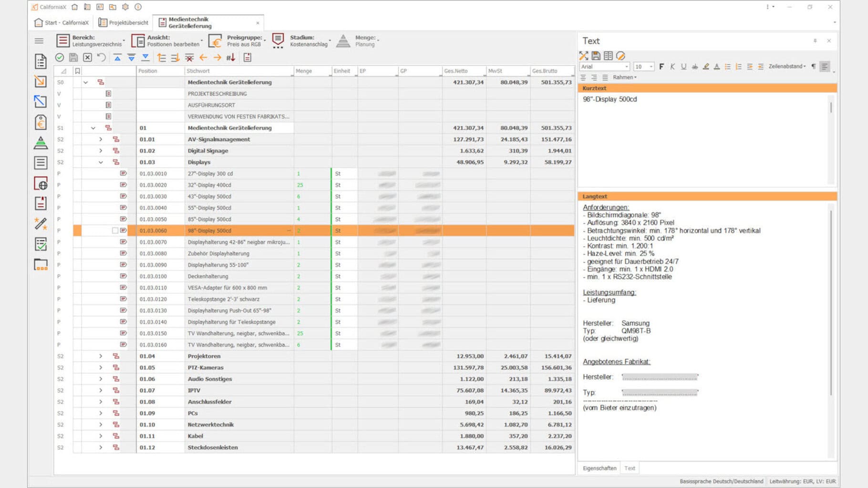Expand the 01.02 Digital Signage group
Screen dimensions: 868x488
(101, 151)
